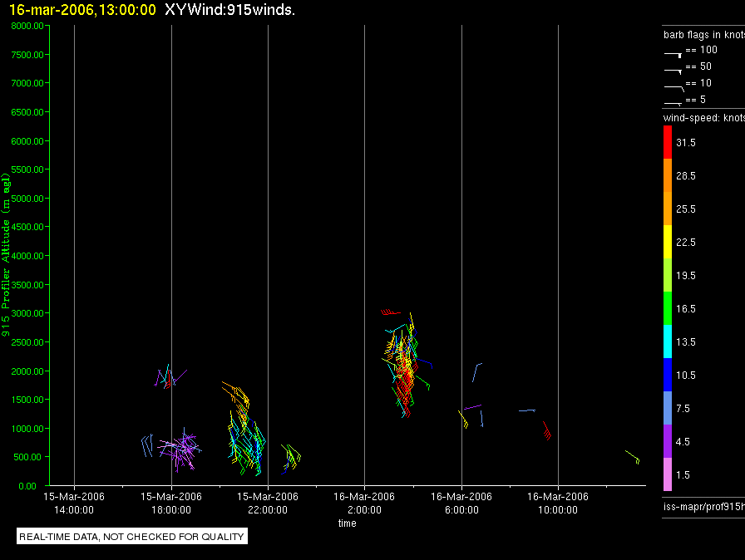Click the 5-knot barb flag legend symbol
The image size is (745, 560).
pos(673,104)
